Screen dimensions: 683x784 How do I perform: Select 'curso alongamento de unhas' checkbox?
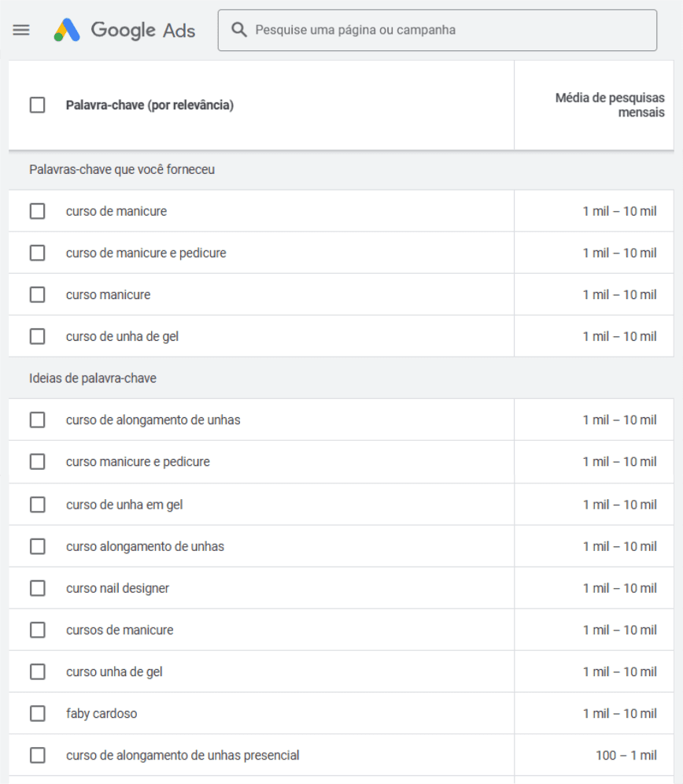(37, 546)
